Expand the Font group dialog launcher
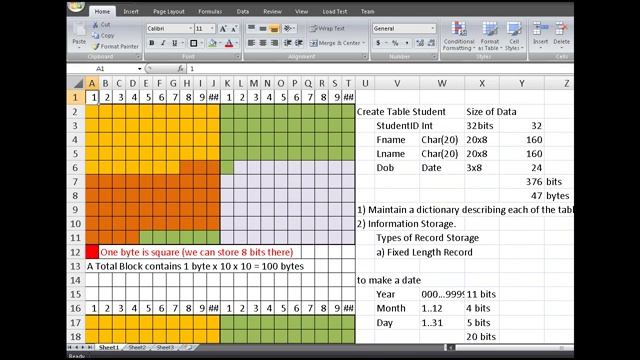The height and width of the screenshot is (360, 640). (x=238, y=56)
